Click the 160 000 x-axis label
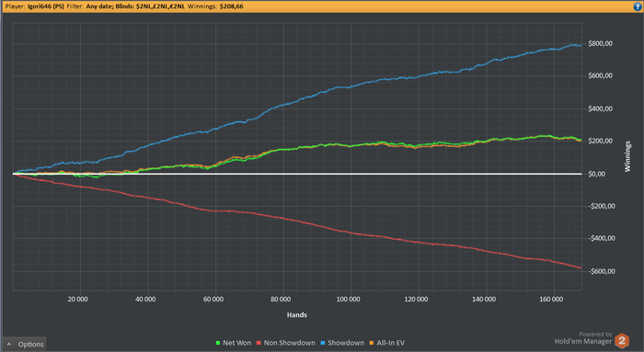The height and width of the screenshot is (352, 644). (x=551, y=299)
